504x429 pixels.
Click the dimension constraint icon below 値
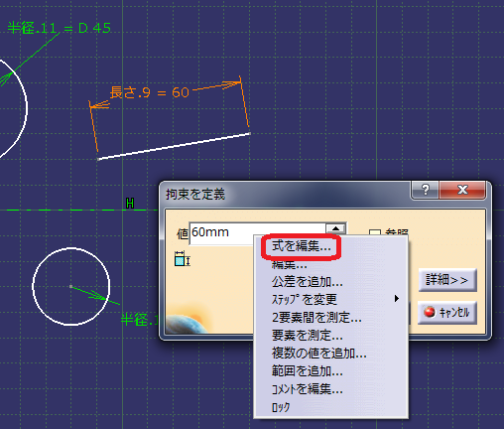[183, 259]
